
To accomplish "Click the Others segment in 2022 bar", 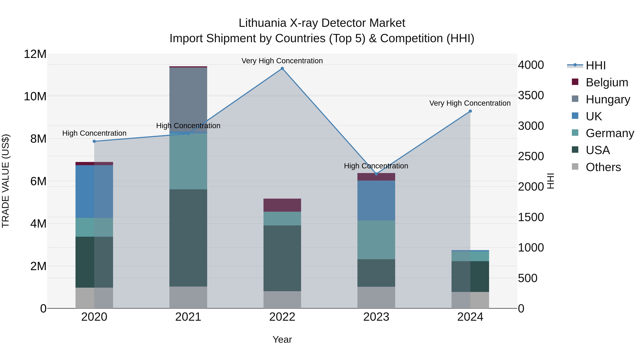I will [282, 300].
